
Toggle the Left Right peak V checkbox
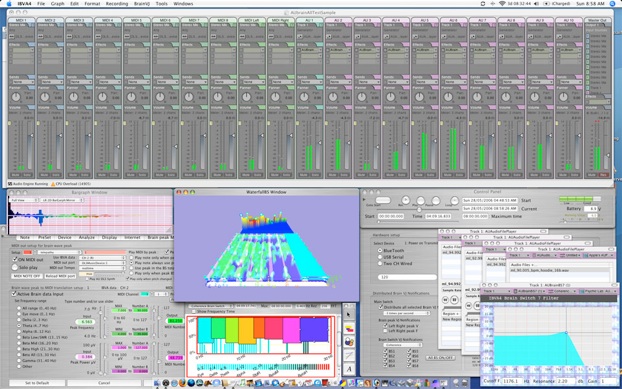[385, 326]
